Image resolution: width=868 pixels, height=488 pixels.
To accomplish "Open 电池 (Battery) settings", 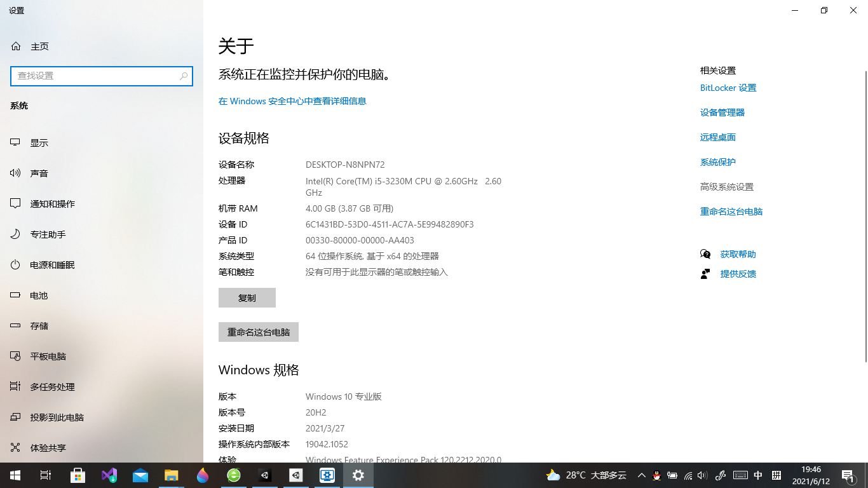I will click(39, 295).
